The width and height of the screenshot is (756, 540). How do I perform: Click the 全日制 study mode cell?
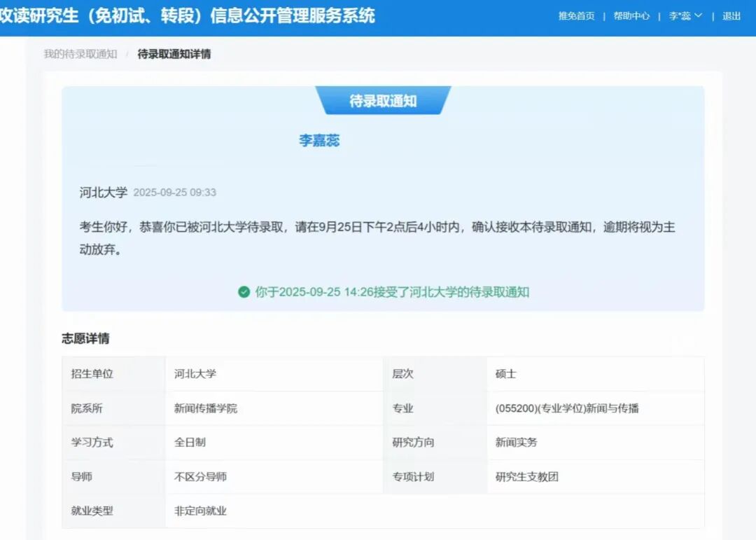(x=190, y=443)
